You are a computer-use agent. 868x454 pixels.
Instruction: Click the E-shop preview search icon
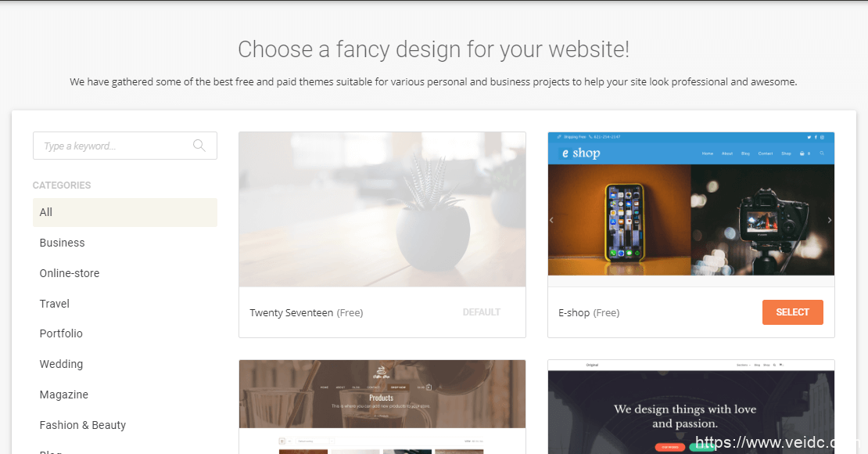[822, 153]
